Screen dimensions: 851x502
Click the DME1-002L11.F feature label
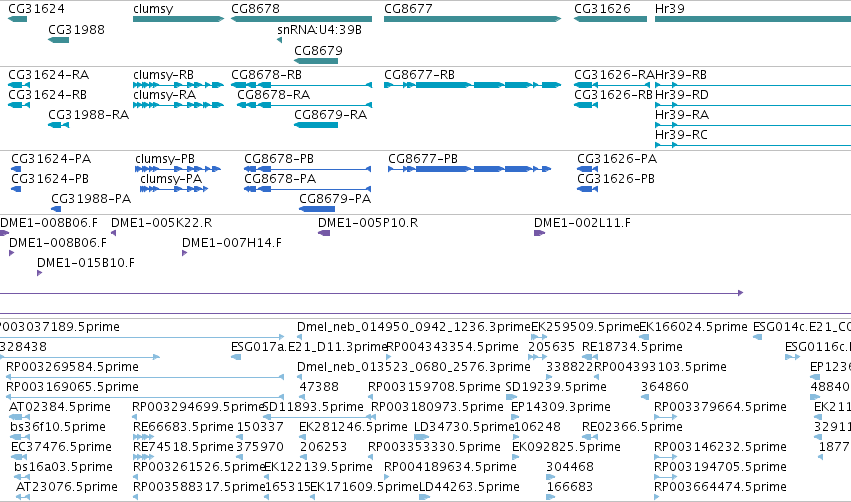click(582, 223)
